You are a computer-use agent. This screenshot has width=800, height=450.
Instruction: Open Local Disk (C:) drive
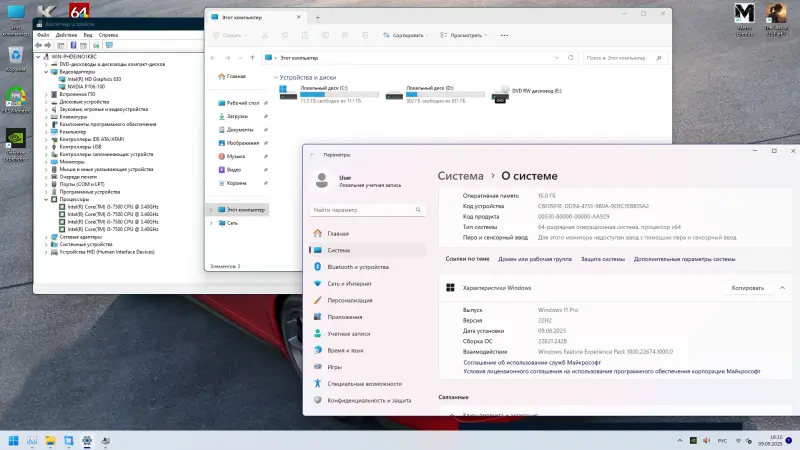coord(329,94)
